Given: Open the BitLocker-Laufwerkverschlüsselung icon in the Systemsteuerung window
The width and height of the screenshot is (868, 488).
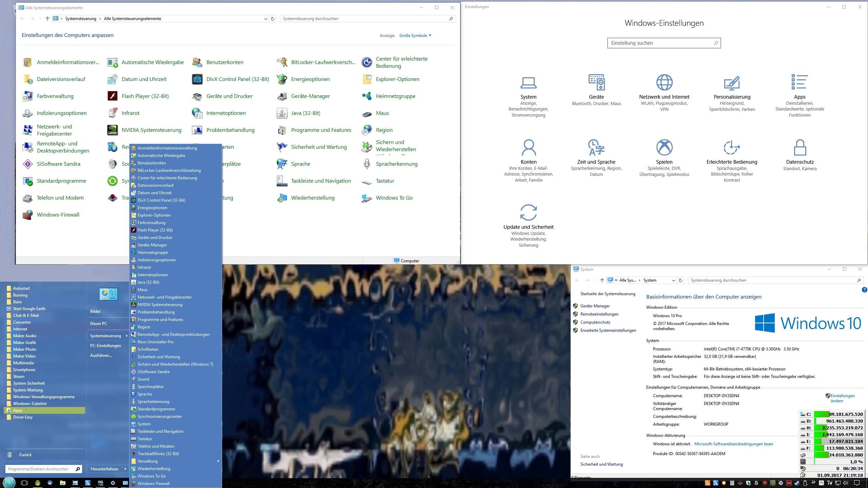Looking at the screenshot, I should click(x=282, y=62).
